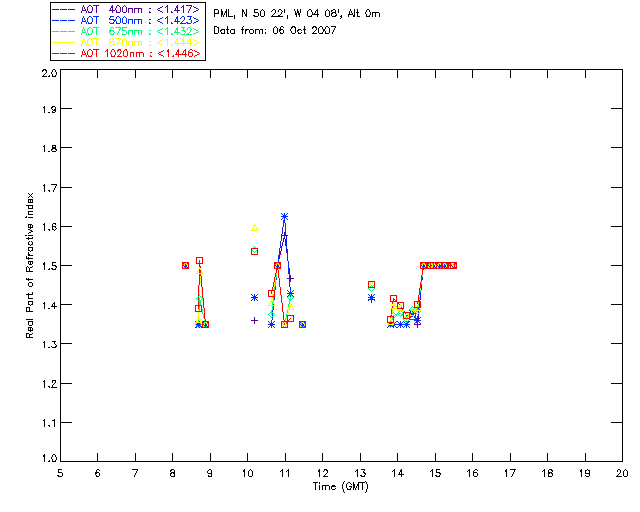
Task: Click the 1.8 y-axis tick label
Action: tap(49, 148)
